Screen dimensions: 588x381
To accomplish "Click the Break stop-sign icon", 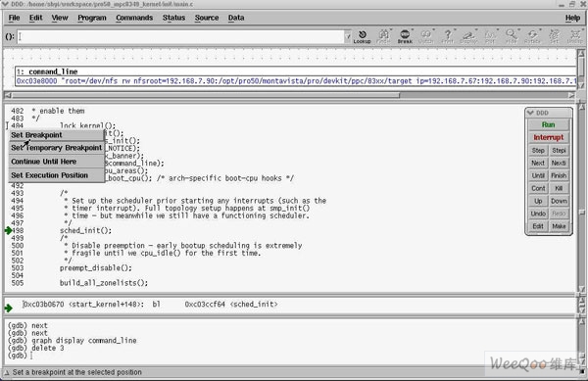I will click(405, 36).
